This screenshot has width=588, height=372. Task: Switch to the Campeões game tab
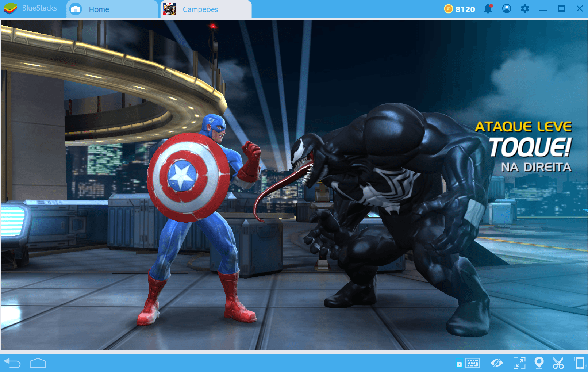206,9
